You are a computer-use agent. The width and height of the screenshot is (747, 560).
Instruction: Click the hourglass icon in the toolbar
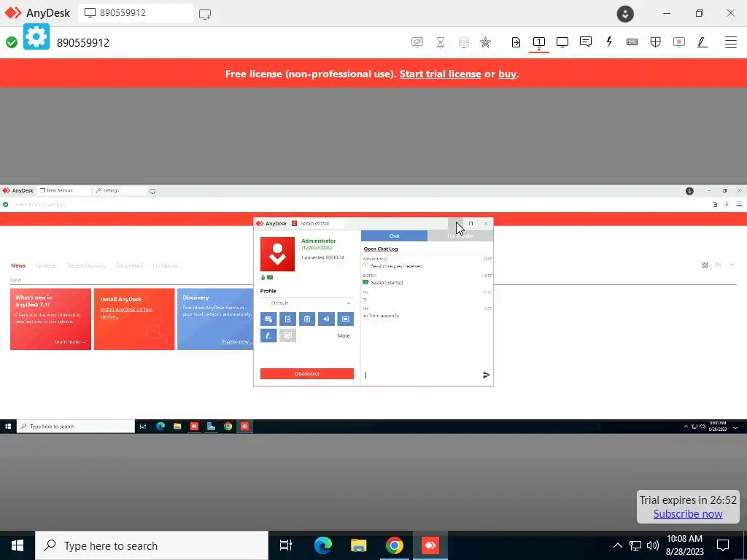[x=441, y=42]
